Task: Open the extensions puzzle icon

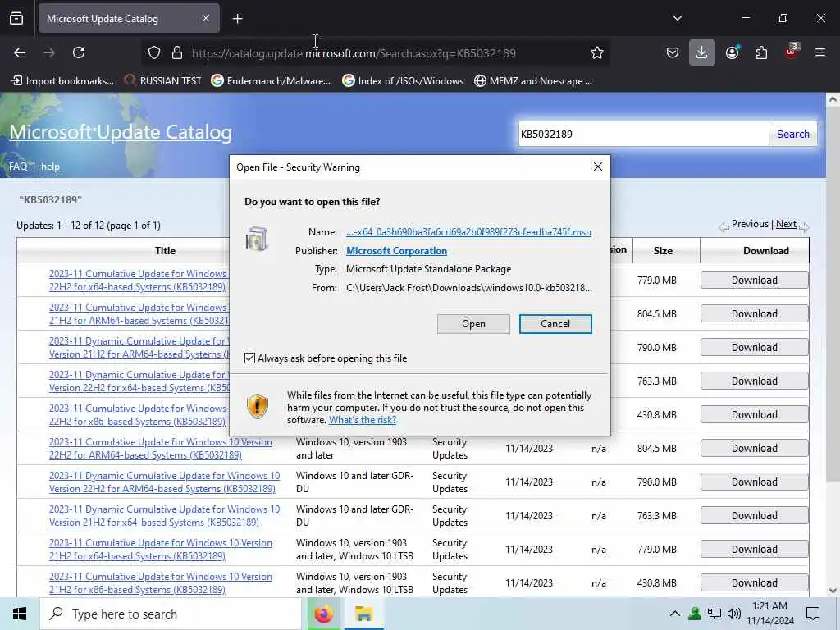Action: (x=761, y=52)
